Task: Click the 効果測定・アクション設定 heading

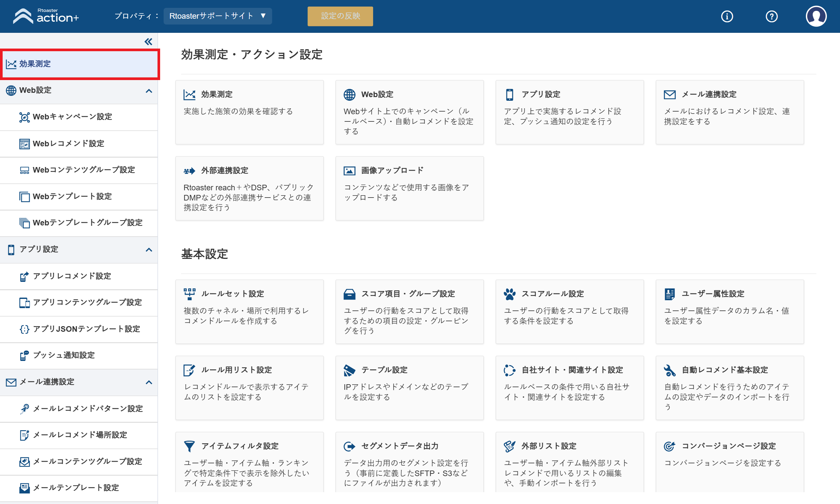Action: [x=252, y=54]
